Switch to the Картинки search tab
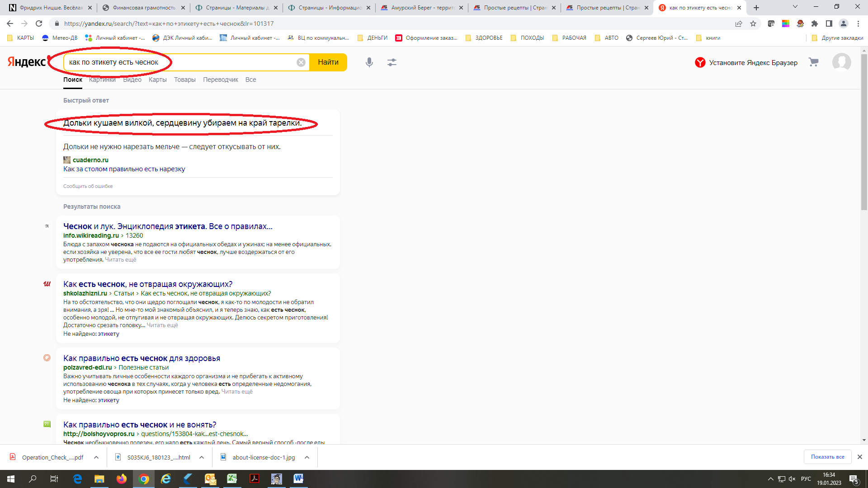 102,80
